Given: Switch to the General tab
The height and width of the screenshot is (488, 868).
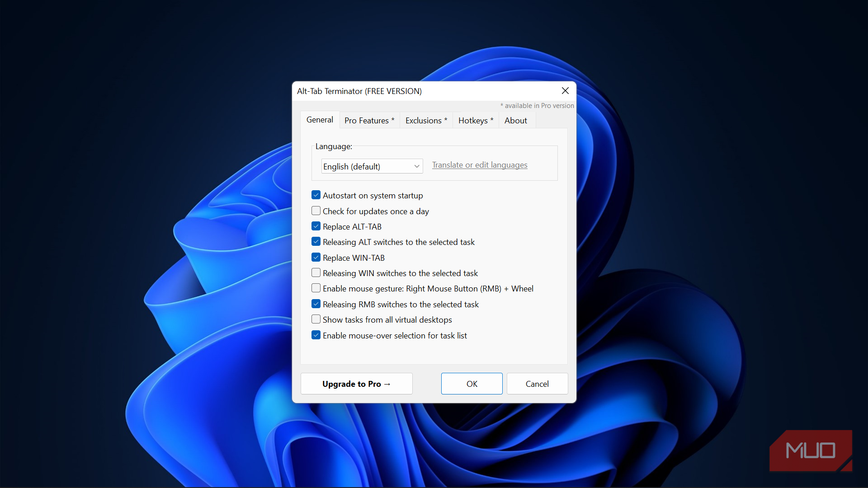Looking at the screenshot, I should [x=320, y=120].
